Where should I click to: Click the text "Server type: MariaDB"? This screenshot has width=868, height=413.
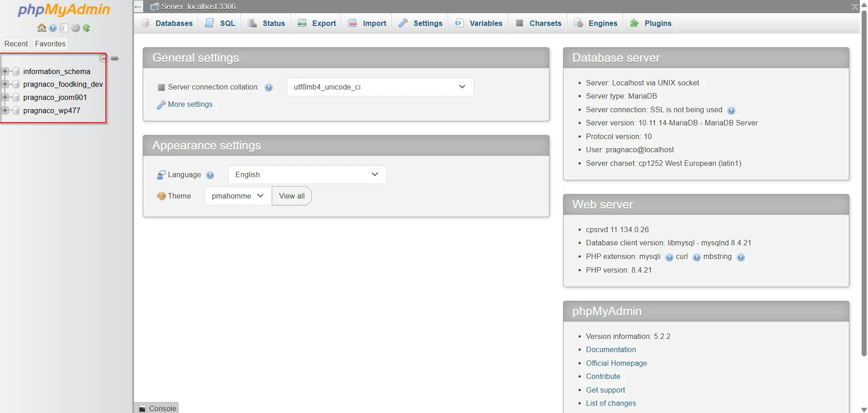pos(621,96)
